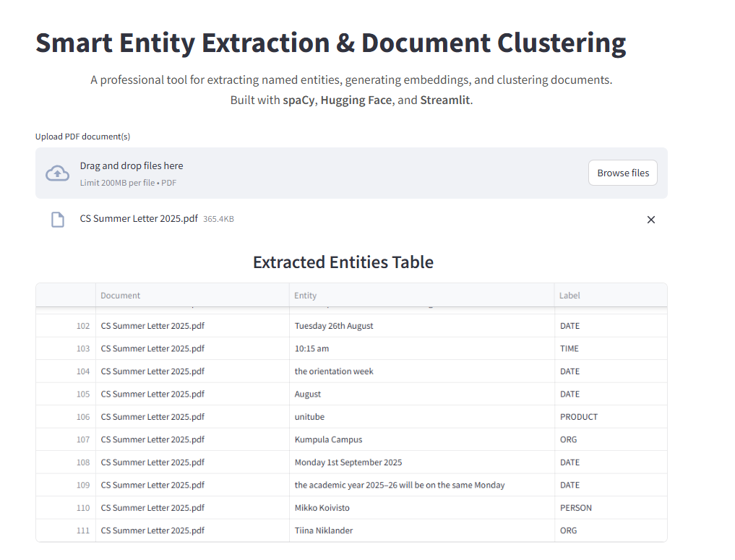This screenshot has width=735, height=560.
Task: Click entity cell 'unitube'
Action: click(x=421, y=417)
